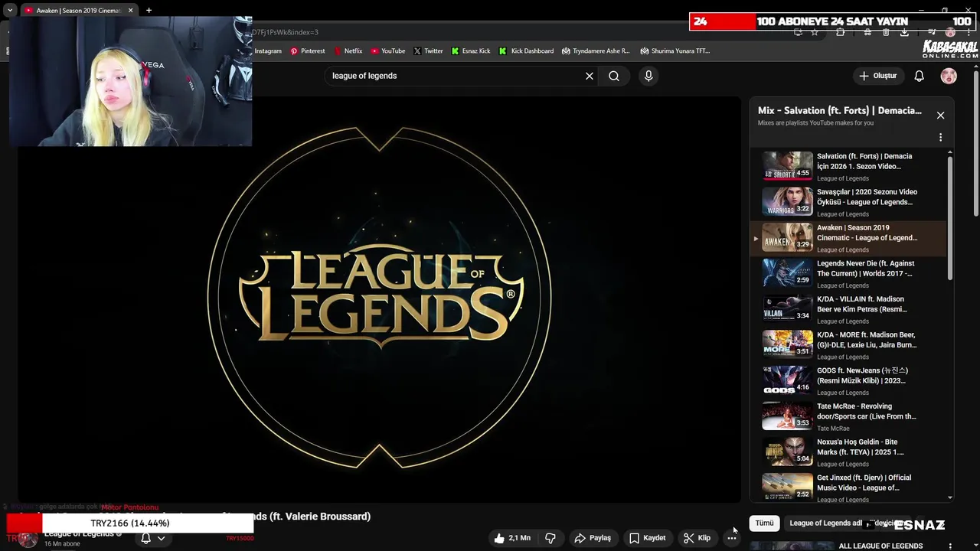Close the Awaken Season 2019 tab

click(x=130, y=10)
